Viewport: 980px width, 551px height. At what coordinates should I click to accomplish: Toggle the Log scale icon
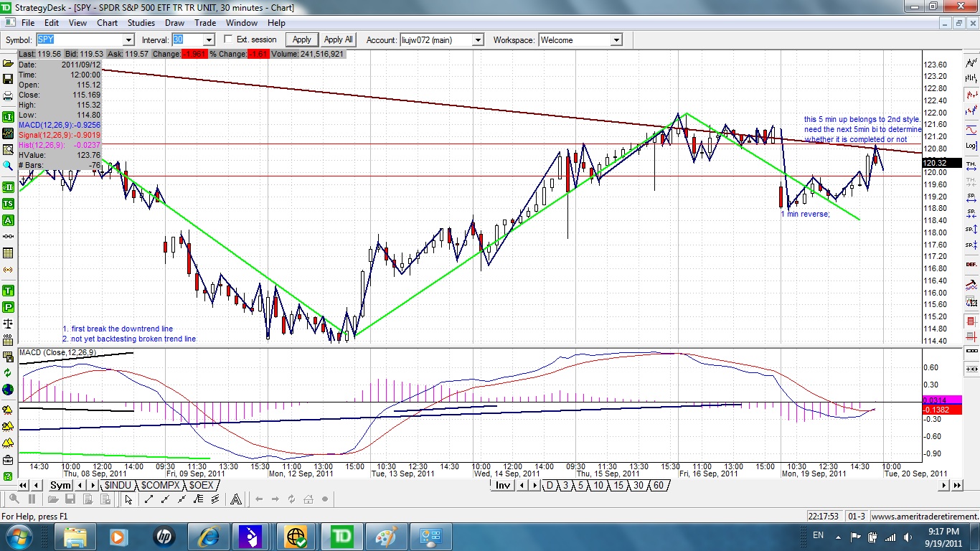tap(971, 146)
